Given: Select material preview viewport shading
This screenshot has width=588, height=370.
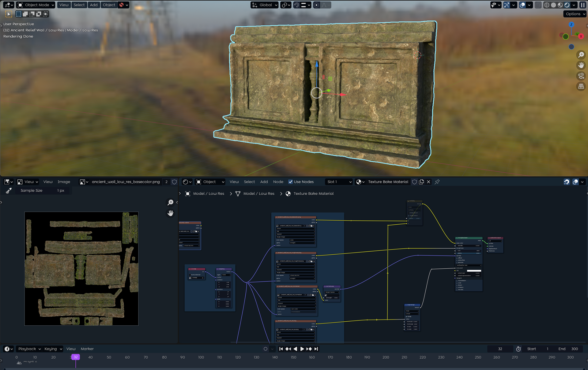Looking at the screenshot, I should 560,5.
